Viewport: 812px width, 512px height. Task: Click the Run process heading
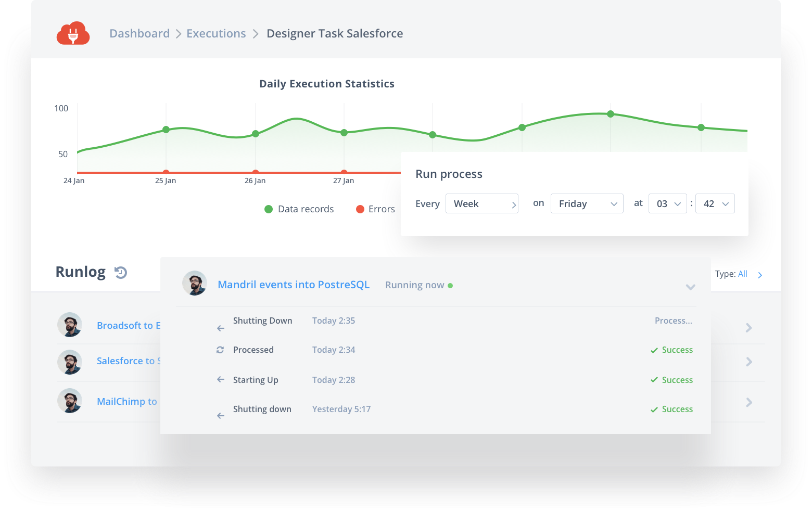point(449,174)
